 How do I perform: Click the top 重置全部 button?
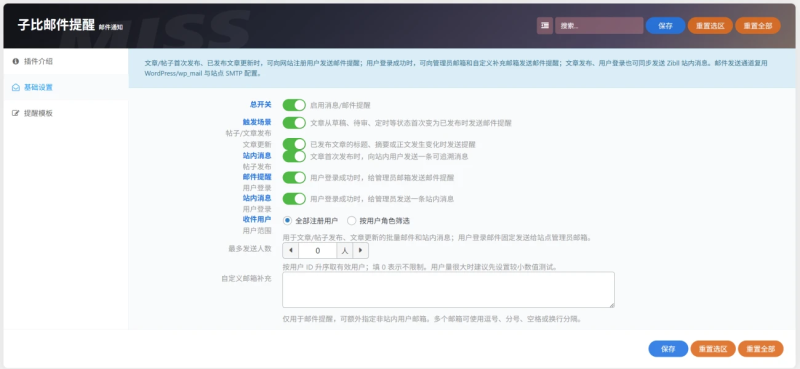758,26
